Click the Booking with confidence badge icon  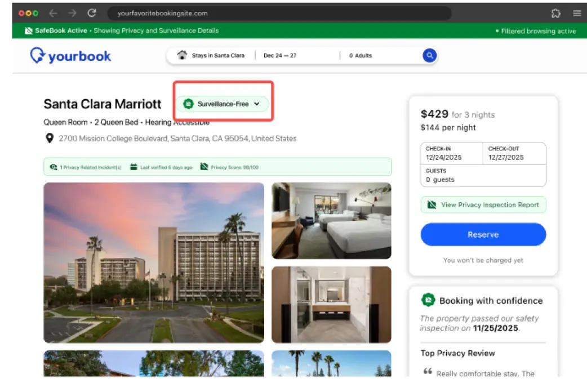(x=428, y=300)
